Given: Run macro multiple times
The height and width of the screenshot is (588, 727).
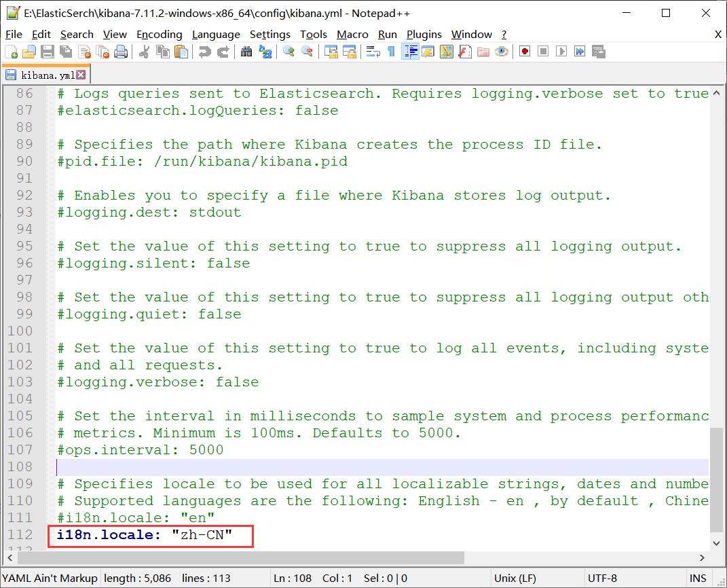Looking at the screenshot, I should [580, 52].
